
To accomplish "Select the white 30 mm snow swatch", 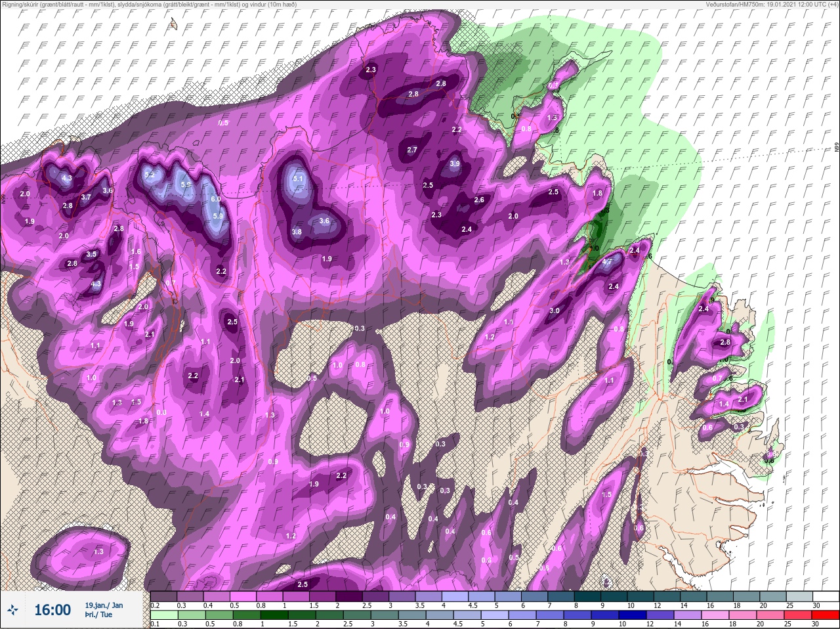I will click(826, 596).
